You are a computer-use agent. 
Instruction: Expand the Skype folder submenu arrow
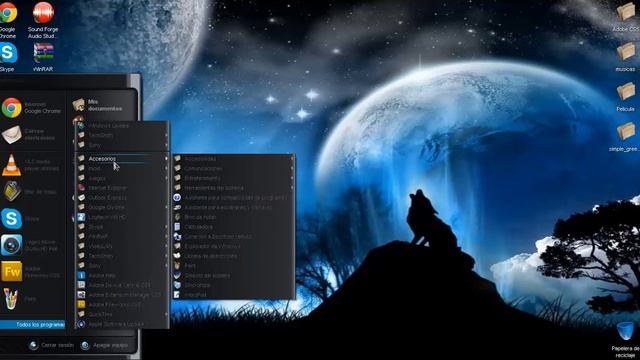(166, 227)
